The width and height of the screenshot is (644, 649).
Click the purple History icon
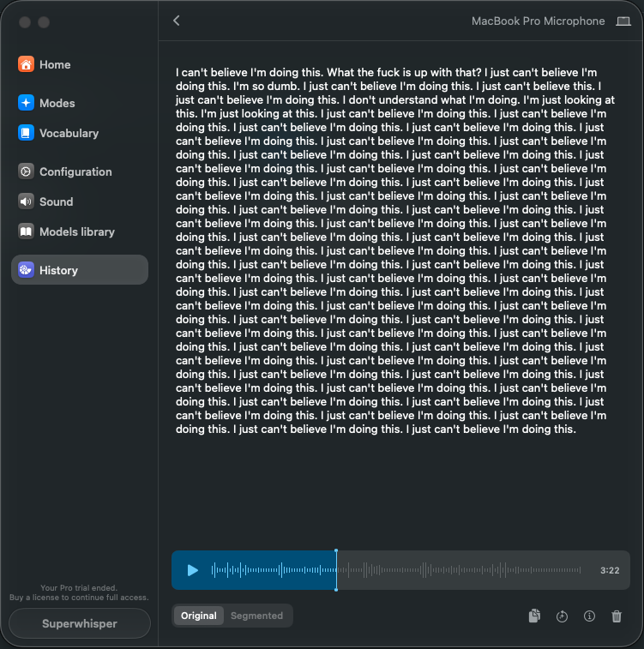click(26, 270)
